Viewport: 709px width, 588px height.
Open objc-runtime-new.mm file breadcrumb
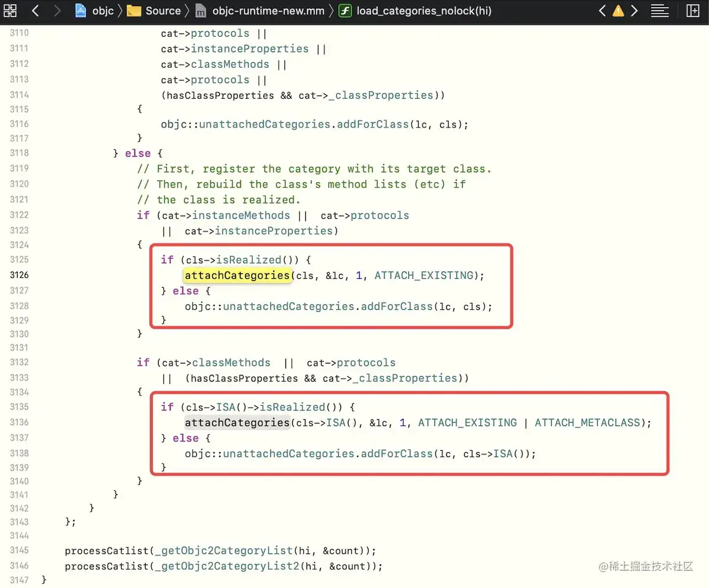coord(268,11)
